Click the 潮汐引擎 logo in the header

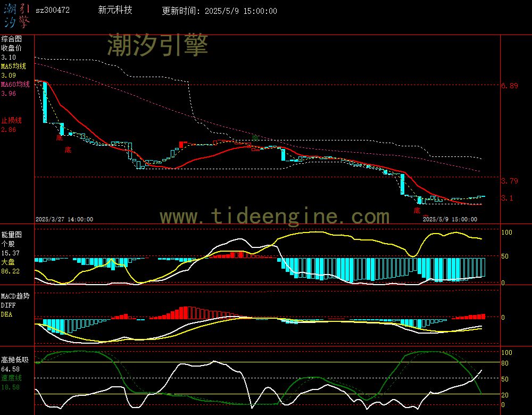[x=17, y=15]
